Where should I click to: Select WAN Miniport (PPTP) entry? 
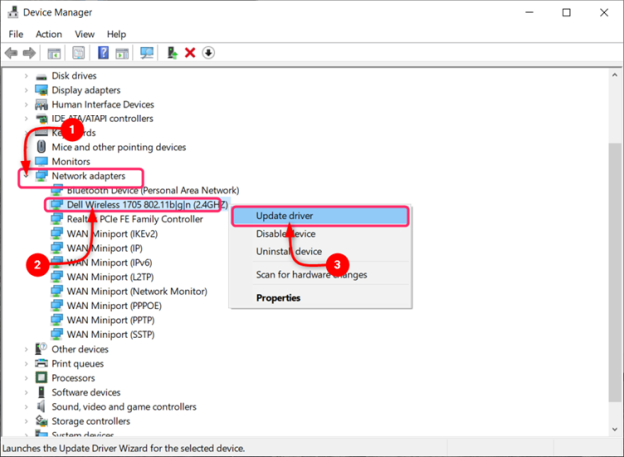[x=111, y=320]
